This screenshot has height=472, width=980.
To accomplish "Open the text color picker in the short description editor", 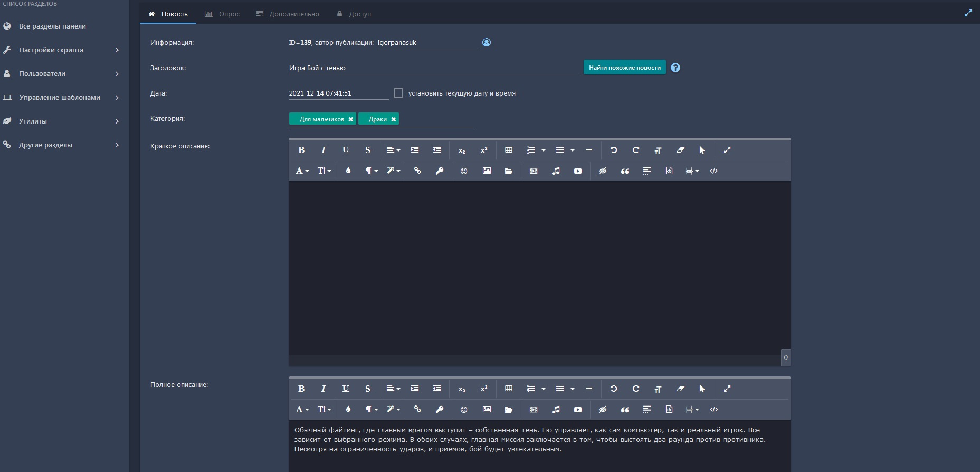I will click(x=348, y=171).
